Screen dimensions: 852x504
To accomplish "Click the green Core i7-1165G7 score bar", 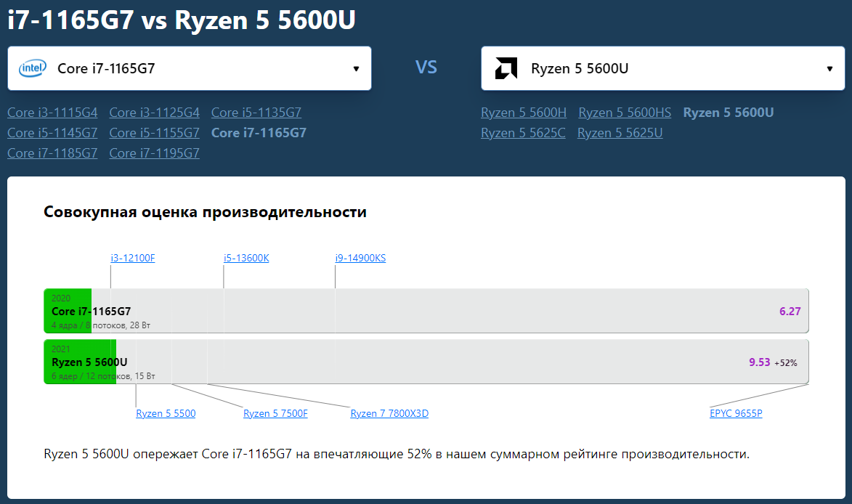I will click(x=68, y=311).
